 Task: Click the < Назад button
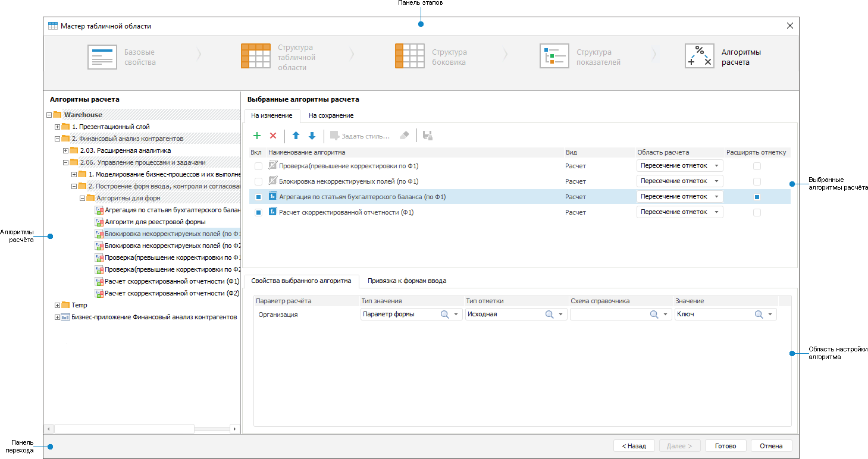(x=634, y=446)
